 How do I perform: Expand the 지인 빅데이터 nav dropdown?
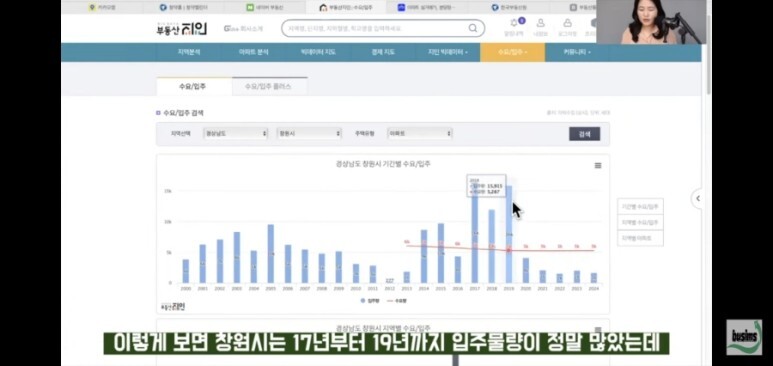448,52
